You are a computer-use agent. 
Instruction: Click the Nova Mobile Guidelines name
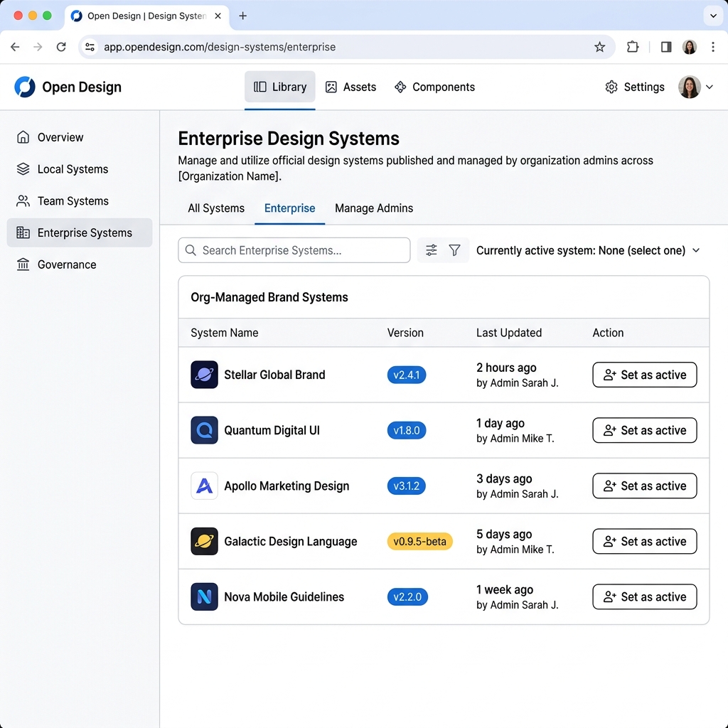tap(284, 596)
